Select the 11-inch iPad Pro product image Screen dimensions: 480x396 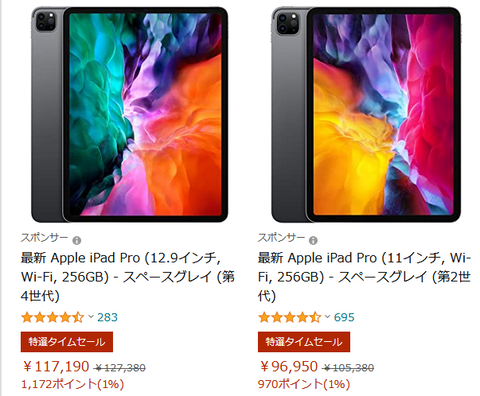click(x=366, y=114)
